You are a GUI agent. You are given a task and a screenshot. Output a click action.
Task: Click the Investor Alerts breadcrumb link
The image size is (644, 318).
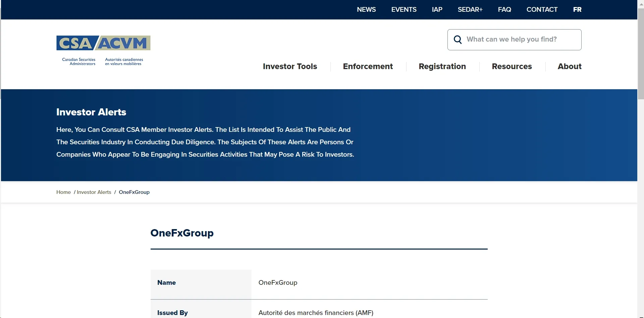94,192
